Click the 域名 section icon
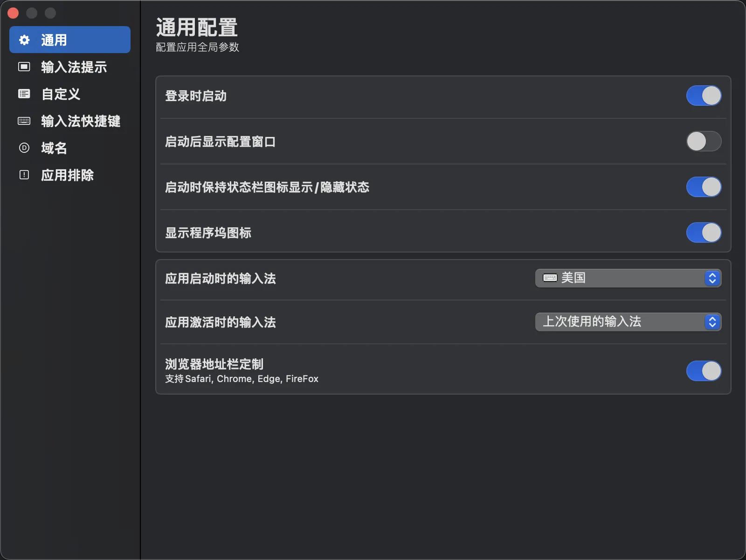 [x=24, y=148]
